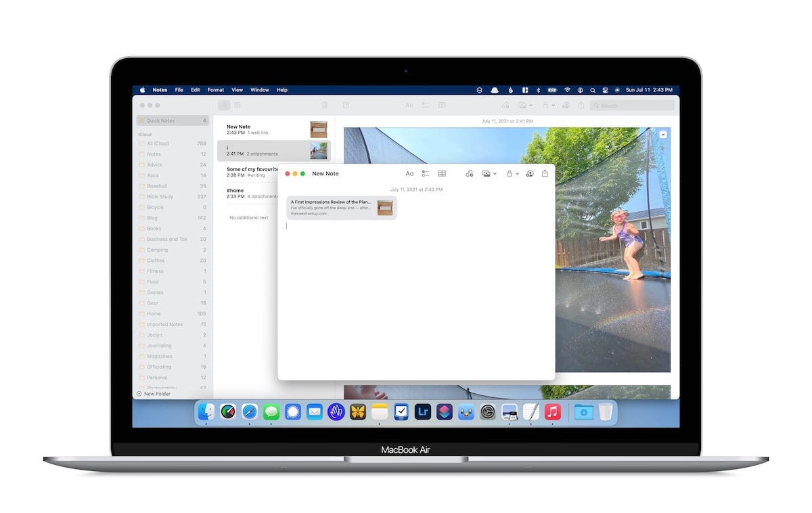
Task: Select the Quick Notes folder
Action: coord(173,120)
